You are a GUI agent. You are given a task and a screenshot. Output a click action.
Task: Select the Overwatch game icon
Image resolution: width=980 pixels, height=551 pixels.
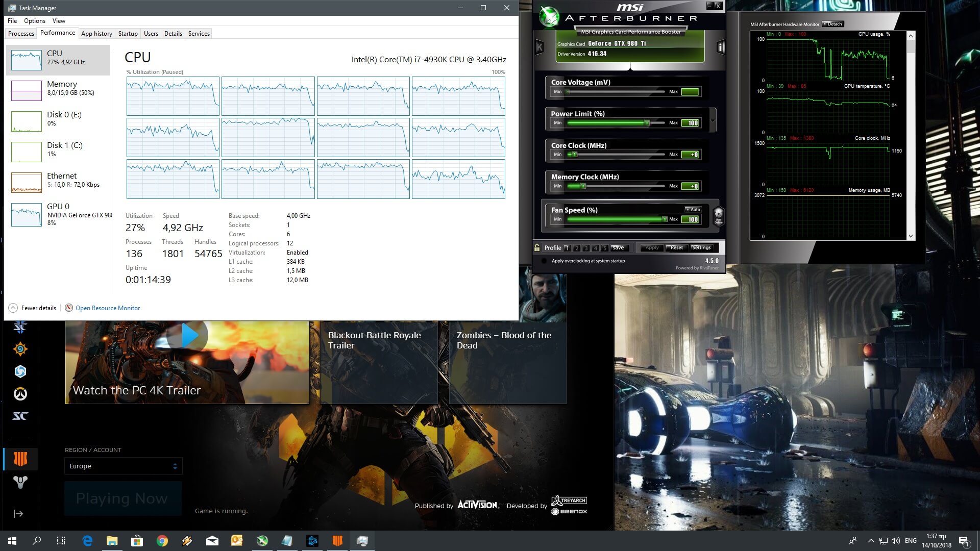pos(20,394)
